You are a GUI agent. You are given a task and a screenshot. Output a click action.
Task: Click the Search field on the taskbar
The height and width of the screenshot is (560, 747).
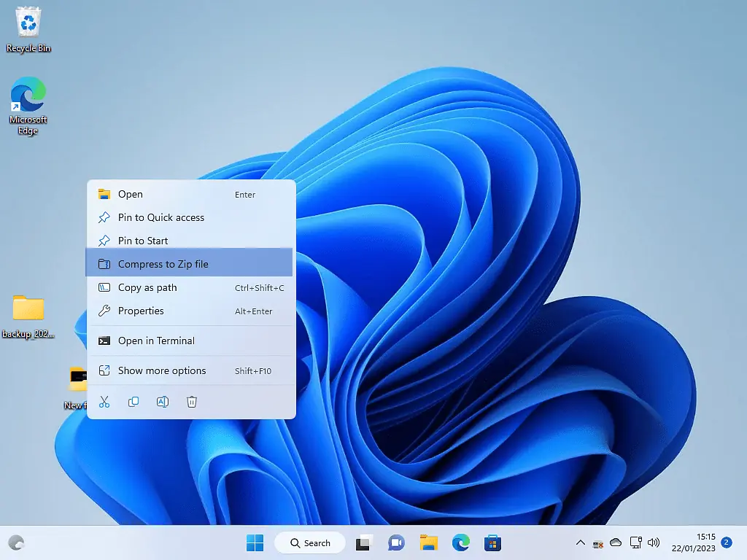[310, 542]
